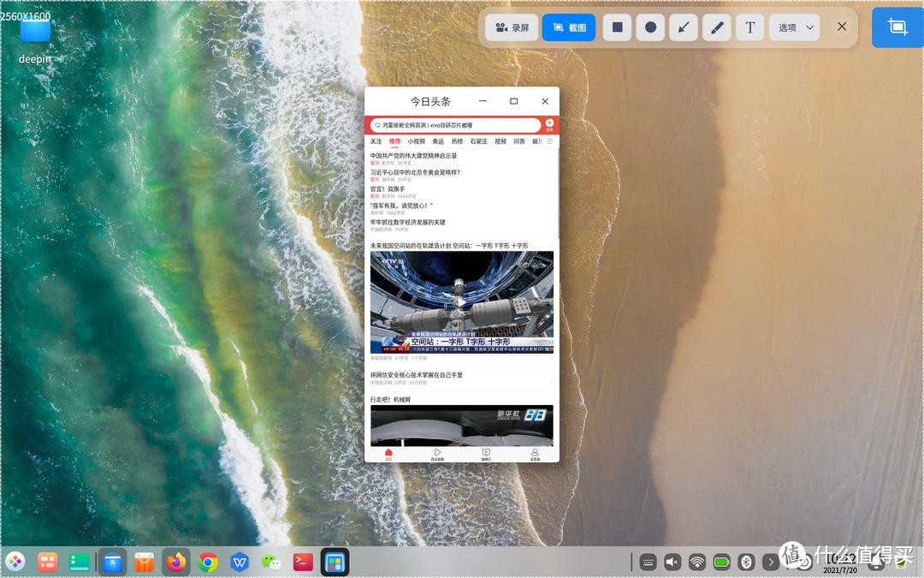The image size is (924, 578).
Task: Choose the pencil drawing tool
Action: point(716,27)
